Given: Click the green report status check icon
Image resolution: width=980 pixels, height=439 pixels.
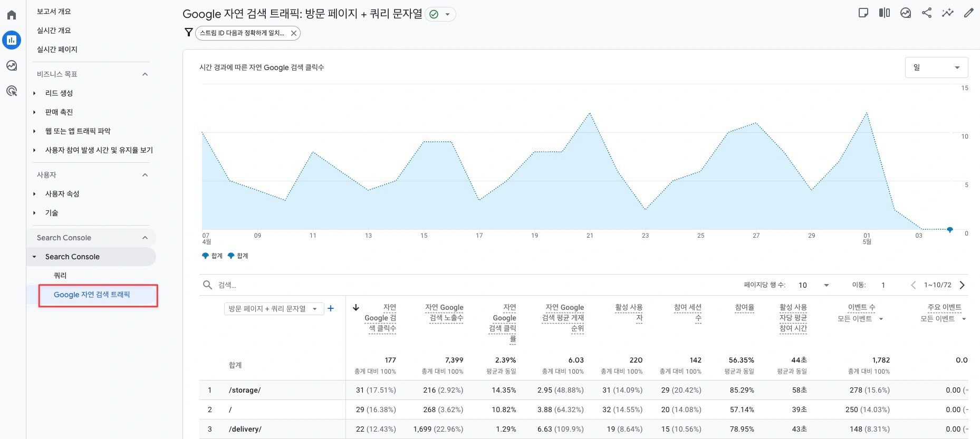Looking at the screenshot, I should [x=434, y=14].
